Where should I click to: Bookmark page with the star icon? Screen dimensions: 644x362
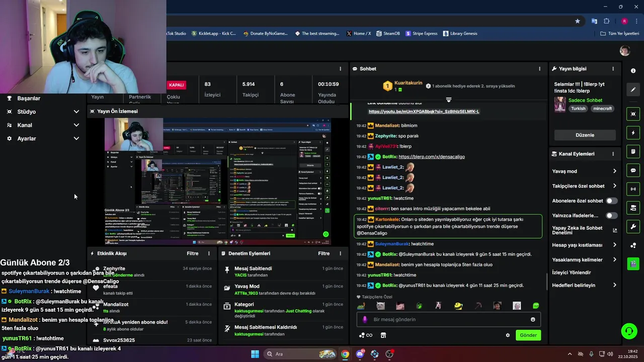point(578,21)
